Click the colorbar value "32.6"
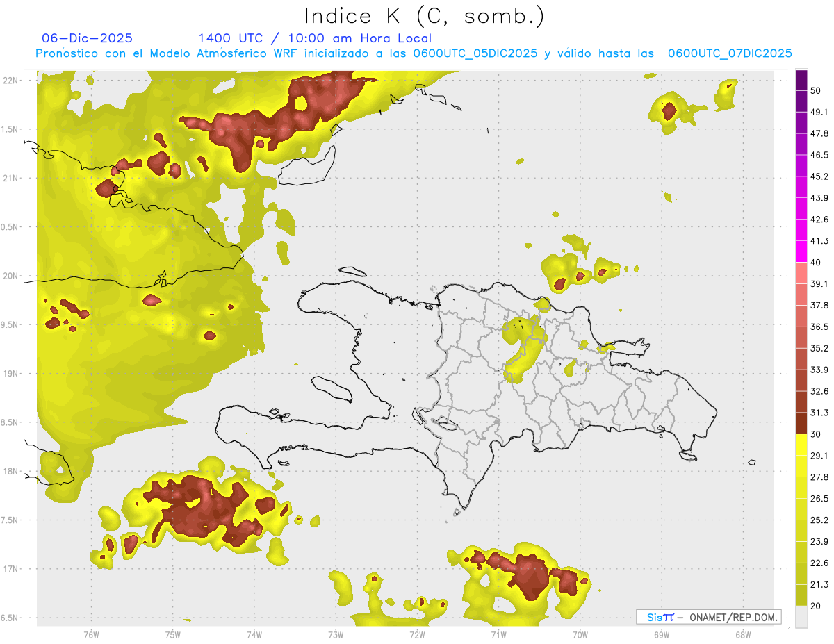This screenshot has width=834, height=644. [x=819, y=391]
